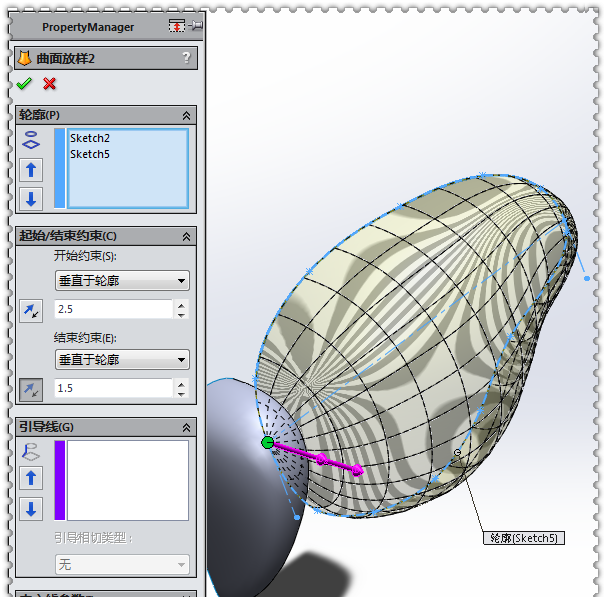Viewport: 606px width, 597px height.
Task: Click the magenta tangent handle end on loft
Action: tap(357, 470)
